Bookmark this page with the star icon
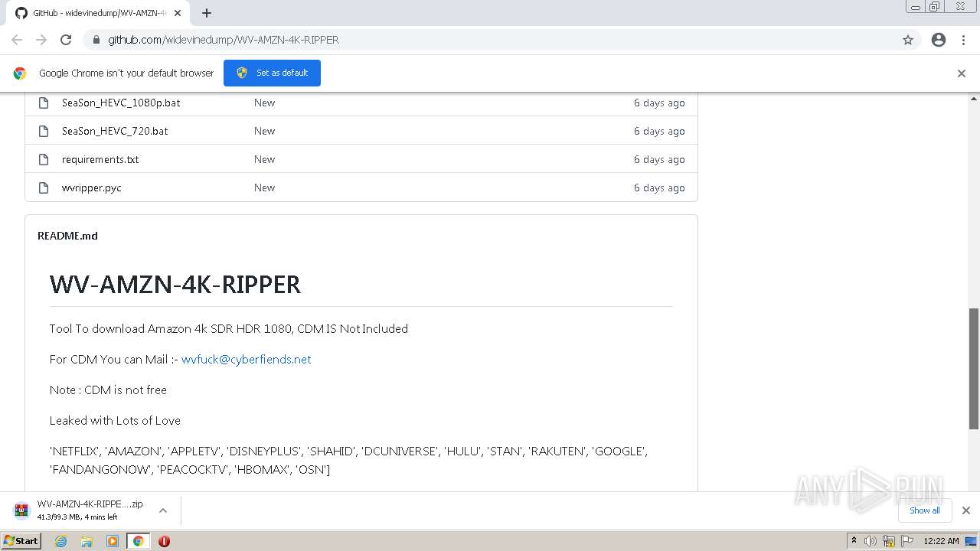The width and height of the screenshot is (980, 551). (x=908, y=40)
